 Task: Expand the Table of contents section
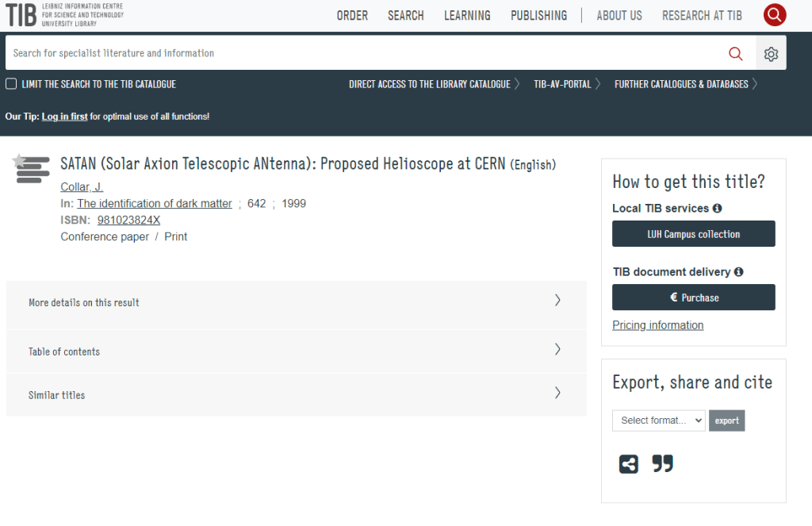[296, 351]
